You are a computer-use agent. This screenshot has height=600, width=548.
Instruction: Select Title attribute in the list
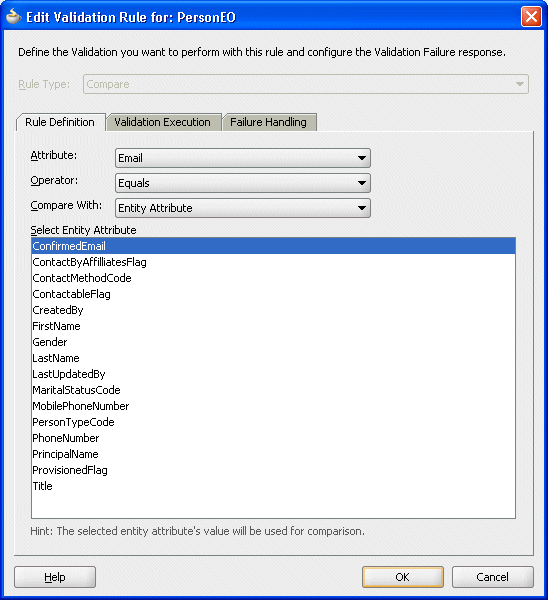pos(273,486)
